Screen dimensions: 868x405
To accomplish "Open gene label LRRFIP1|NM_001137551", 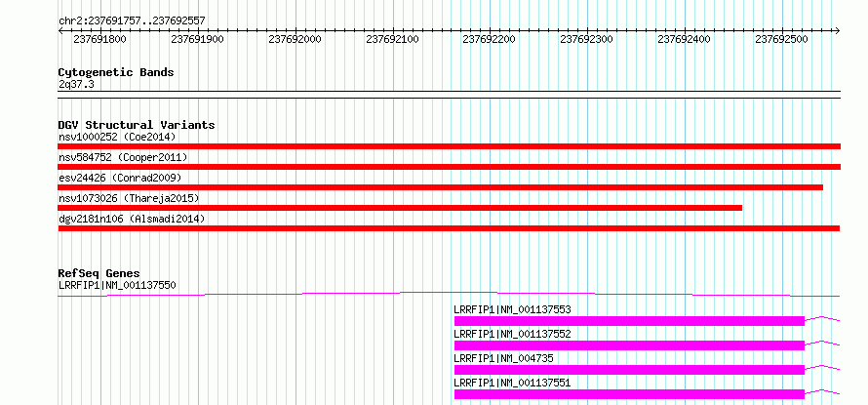I will [512, 383].
